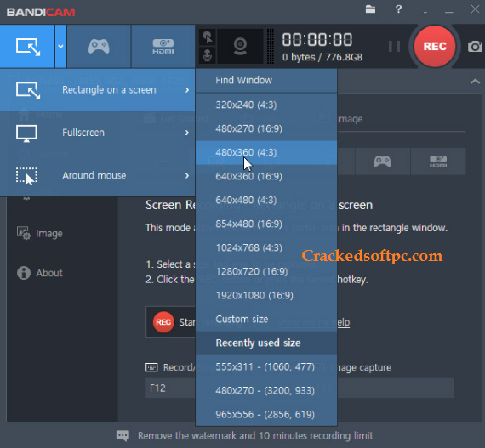This screenshot has width=485, height=448.
Task: Take a screenshot with camera icon
Action: pyautogui.click(x=475, y=47)
